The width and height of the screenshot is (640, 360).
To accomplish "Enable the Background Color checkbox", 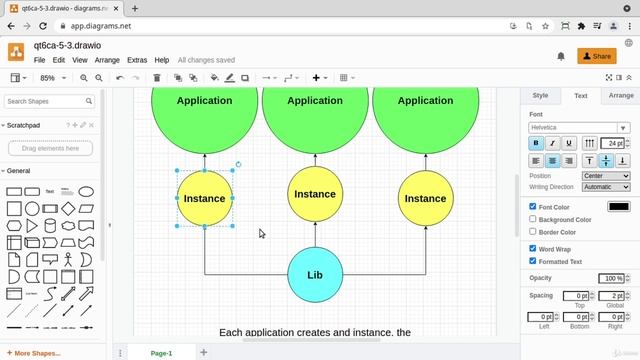I will (x=533, y=219).
